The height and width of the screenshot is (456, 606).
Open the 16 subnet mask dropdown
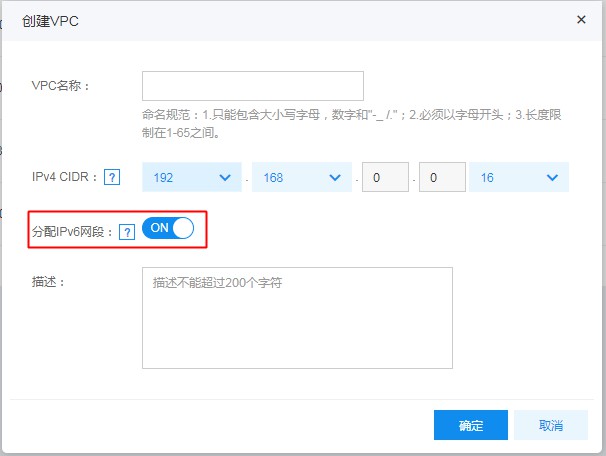[519, 177]
